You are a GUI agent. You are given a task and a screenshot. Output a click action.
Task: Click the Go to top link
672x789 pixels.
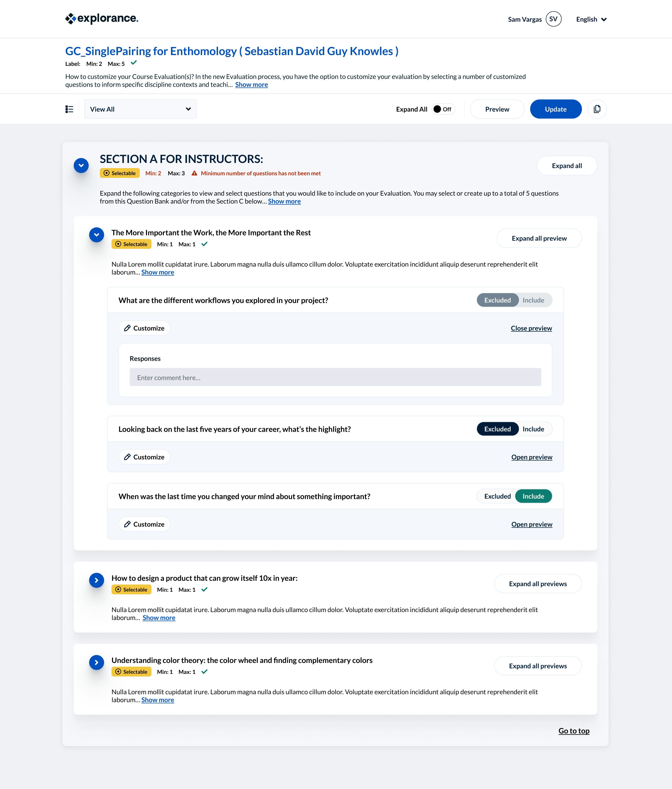tap(574, 731)
